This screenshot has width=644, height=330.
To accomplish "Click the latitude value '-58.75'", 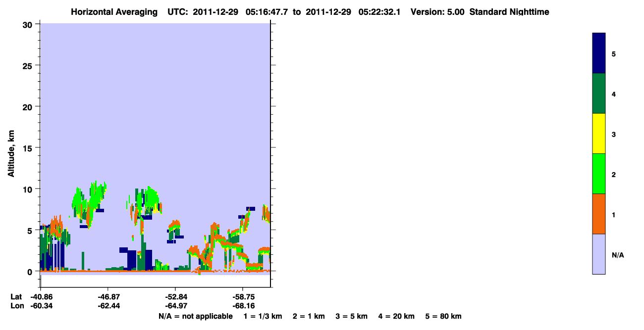I will click(x=243, y=297).
